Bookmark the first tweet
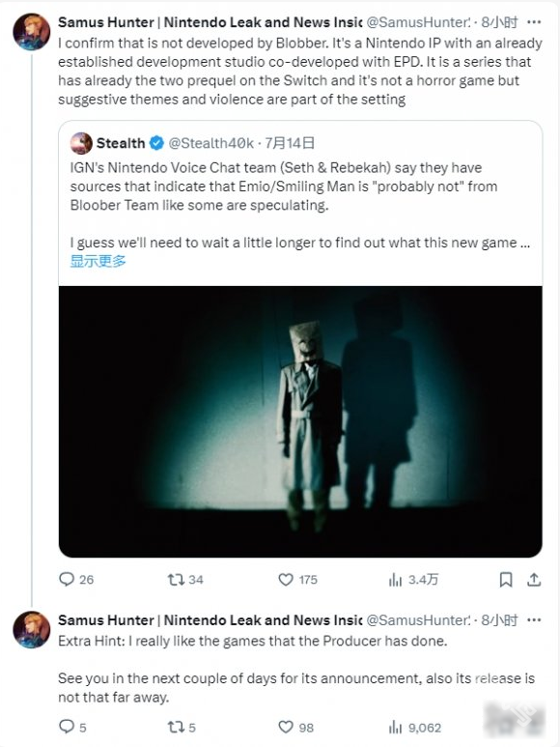This screenshot has height=747, width=560. (506, 579)
